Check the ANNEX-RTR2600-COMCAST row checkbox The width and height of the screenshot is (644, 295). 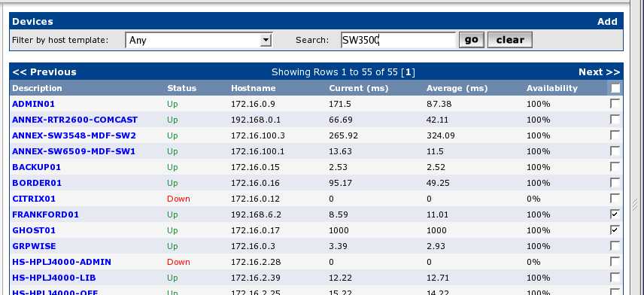tap(615, 120)
